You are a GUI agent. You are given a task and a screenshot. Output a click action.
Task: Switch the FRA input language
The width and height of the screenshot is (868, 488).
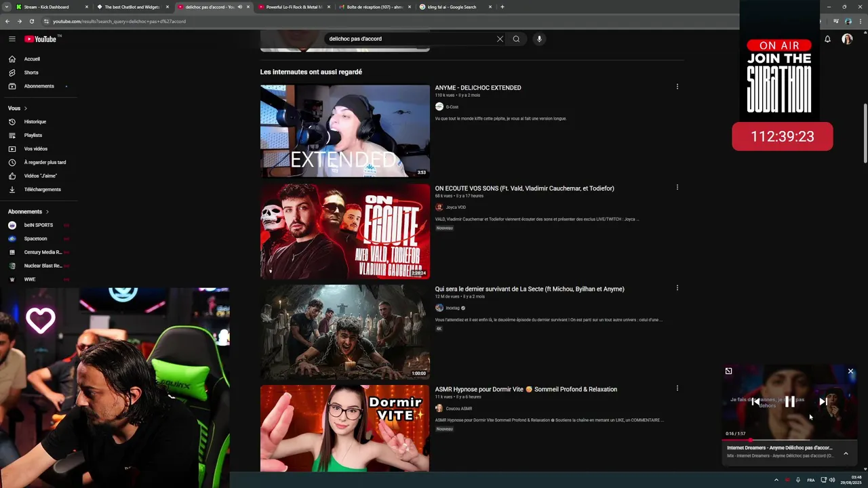point(811,480)
